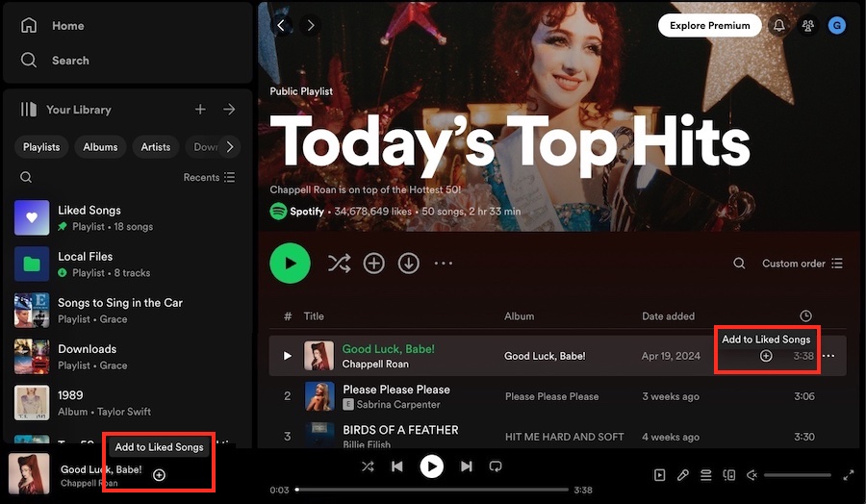Click the volume slider bar
Image resolution: width=866 pixels, height=504 pixels.
click(x=798, y=475)
